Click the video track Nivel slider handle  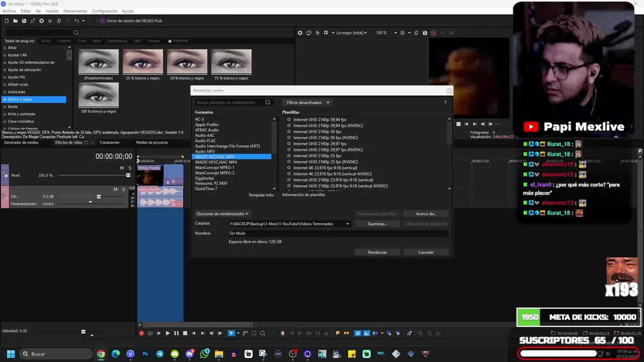[x=128, y=175]
